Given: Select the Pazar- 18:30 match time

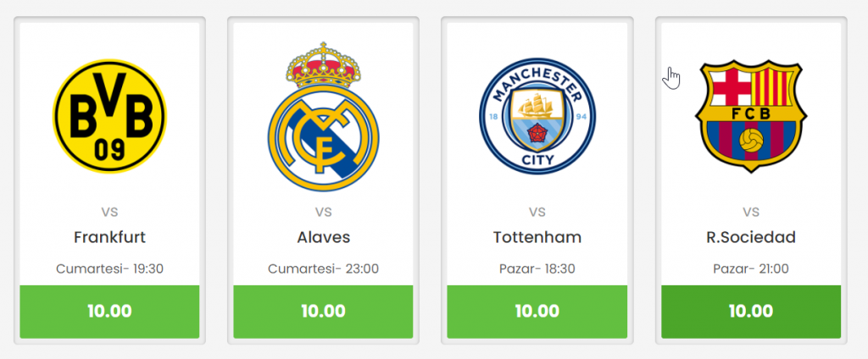Looking at the screenshot, I should (537, 269).
